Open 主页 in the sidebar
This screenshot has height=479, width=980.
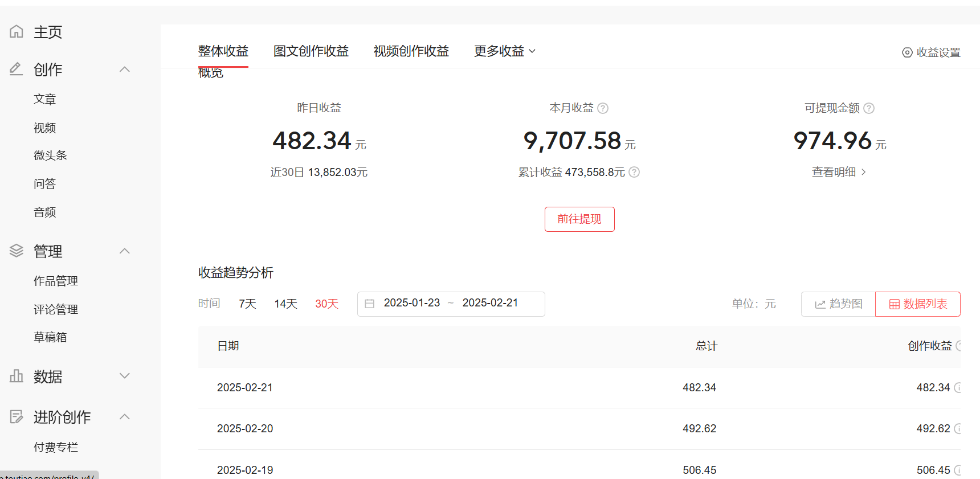(48, 32)
